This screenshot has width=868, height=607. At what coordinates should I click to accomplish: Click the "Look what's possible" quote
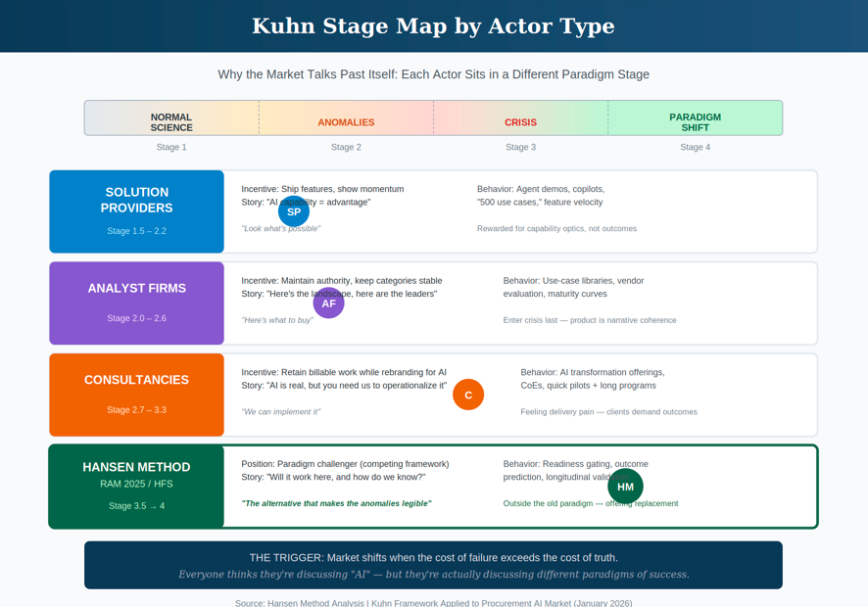click(281, 229)
